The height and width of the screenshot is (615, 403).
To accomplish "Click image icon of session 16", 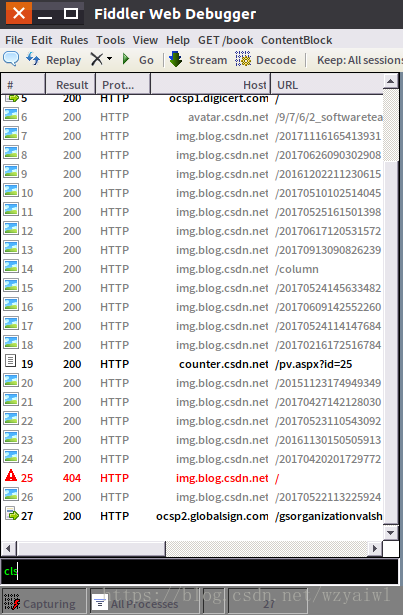I will tap(11, 305).
